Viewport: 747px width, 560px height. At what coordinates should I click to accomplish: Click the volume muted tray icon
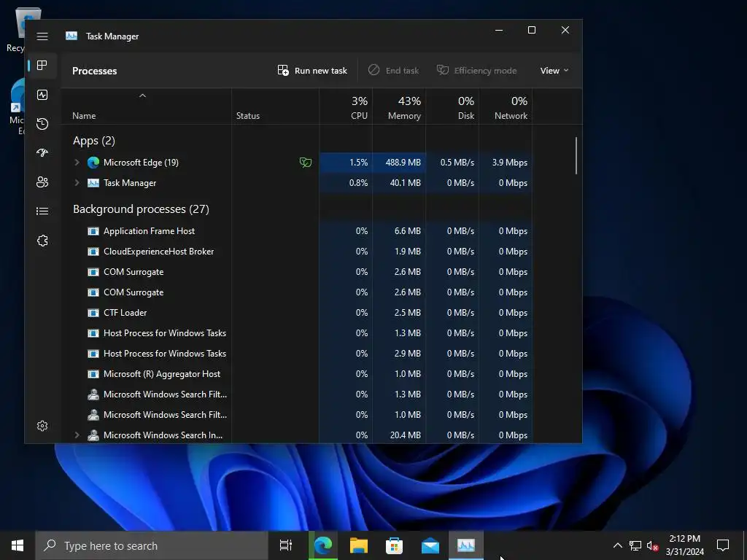click(x=653, y=545)
